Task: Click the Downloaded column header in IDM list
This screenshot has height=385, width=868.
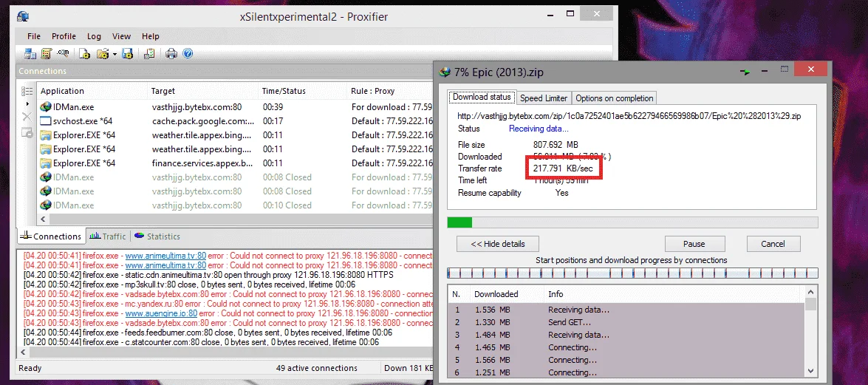Action: pos(506,294)
